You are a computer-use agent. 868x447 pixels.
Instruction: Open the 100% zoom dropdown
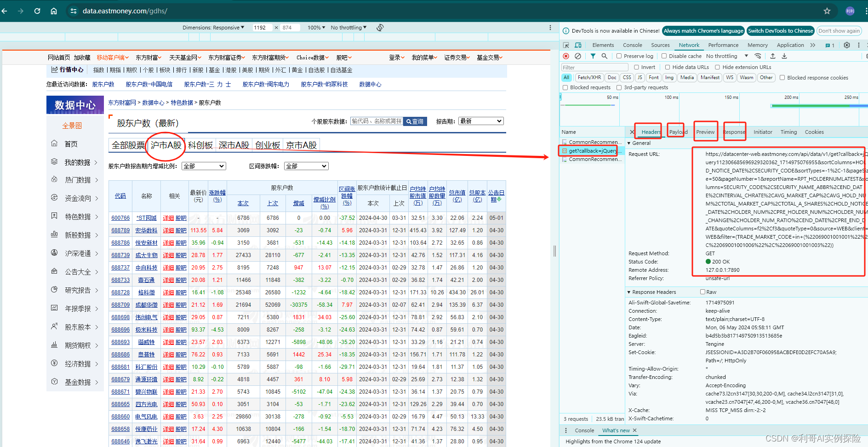click(x=316, y=28)
